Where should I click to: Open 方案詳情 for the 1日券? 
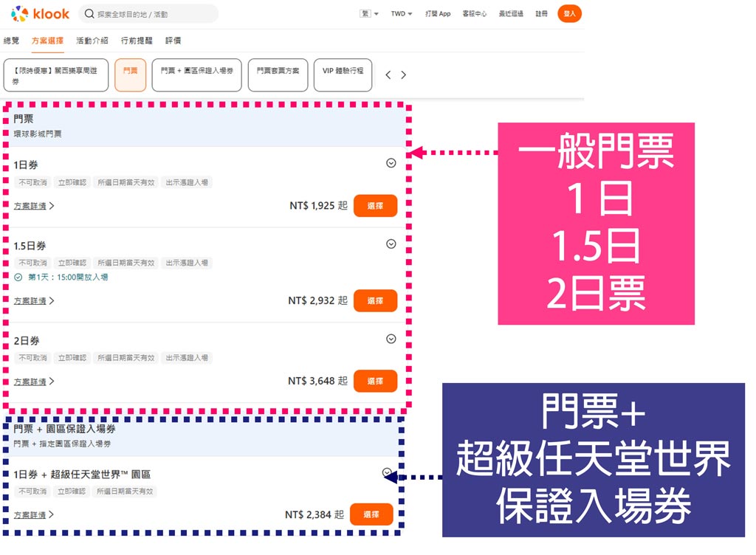click(34, 206)
